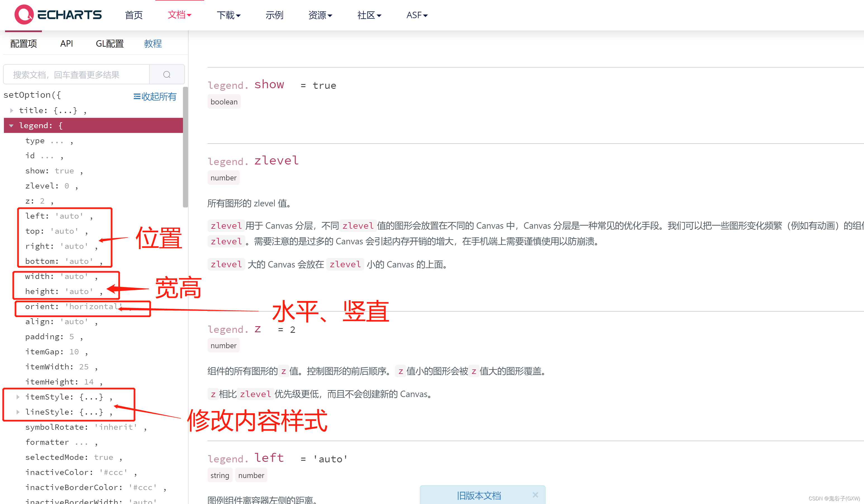Switch to the API tab

pyautogui.click(x=66, y=44)
